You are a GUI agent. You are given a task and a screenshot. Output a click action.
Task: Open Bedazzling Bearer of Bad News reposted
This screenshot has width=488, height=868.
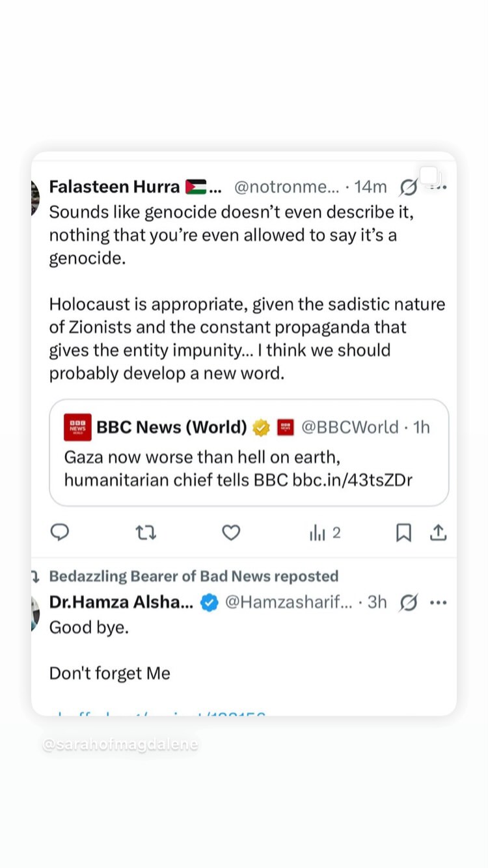coord(194,576)
